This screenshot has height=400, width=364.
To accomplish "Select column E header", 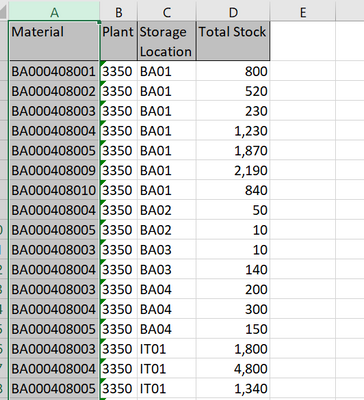I will [x=303, y=12].
